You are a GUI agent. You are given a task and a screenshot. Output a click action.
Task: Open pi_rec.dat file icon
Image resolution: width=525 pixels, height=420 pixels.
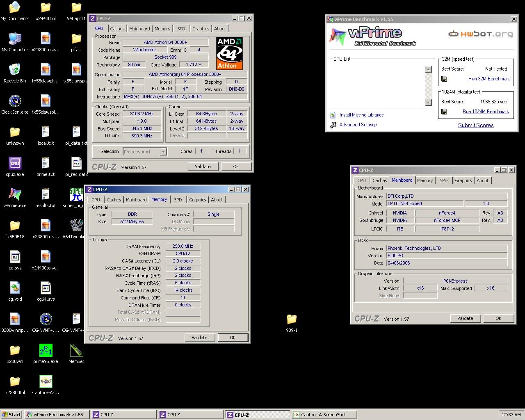point(76,163)
